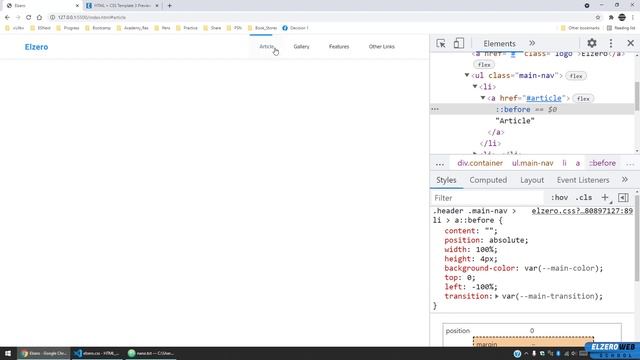Click the Features navigation link
The image size is (640, 360).
click(339, 47)
